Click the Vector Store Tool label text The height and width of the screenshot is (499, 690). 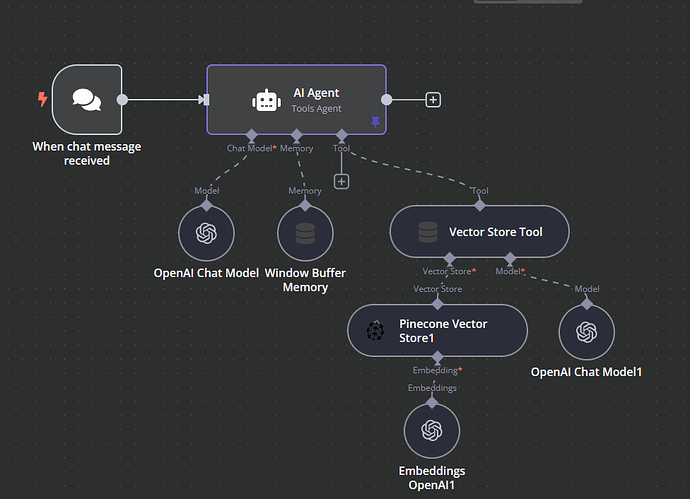[495, 232]
